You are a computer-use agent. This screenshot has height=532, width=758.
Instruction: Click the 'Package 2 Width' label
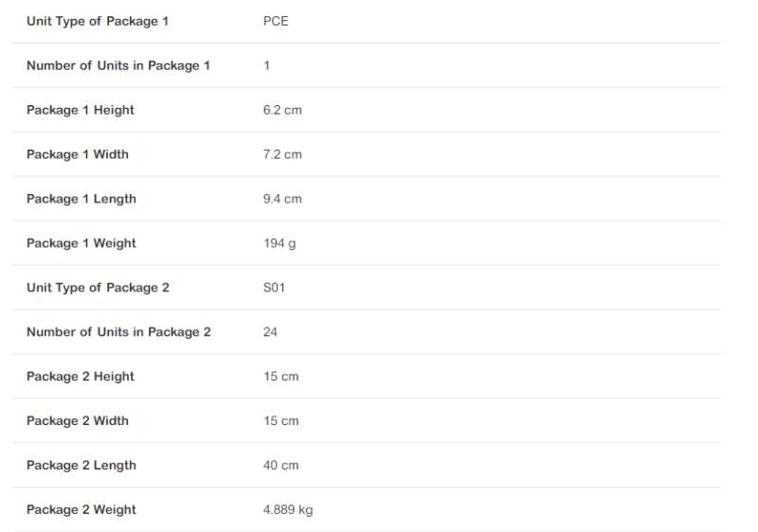(x=78, y=421)
